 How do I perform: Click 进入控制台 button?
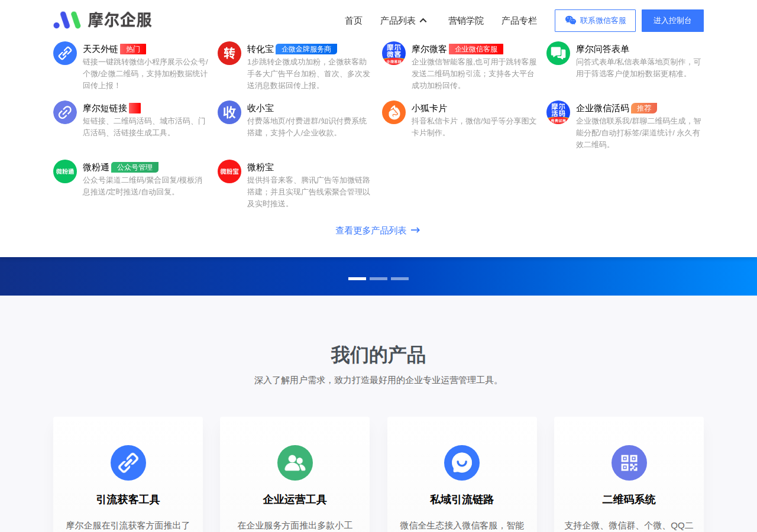pos(672,21)
